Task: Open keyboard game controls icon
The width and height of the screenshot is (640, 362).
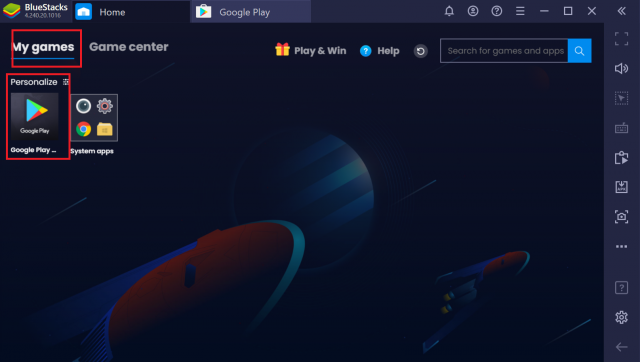Action: click(621, 129)
